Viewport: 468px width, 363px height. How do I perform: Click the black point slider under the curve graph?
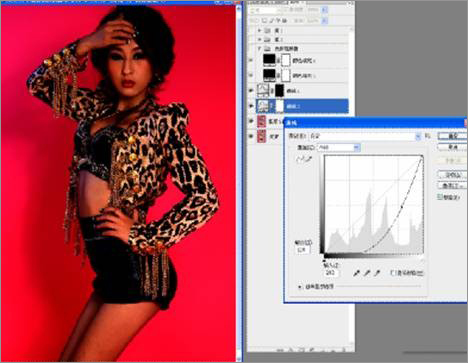coord(324,260)
